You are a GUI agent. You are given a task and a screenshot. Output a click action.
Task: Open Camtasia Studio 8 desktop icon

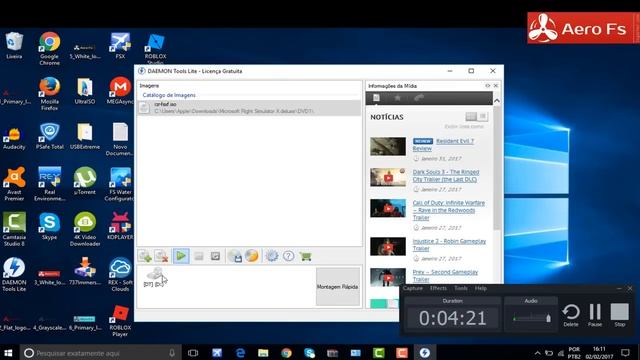[14, 229]
